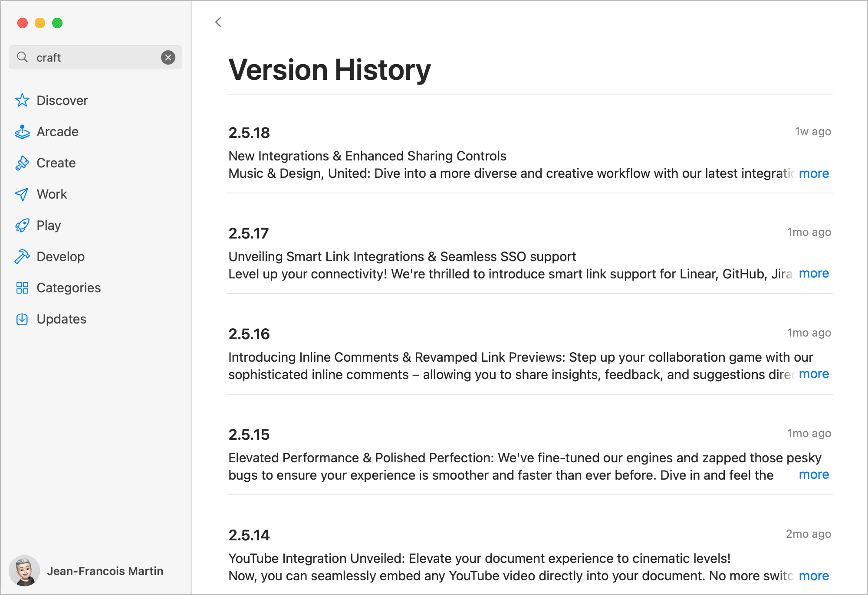Click the Jean-Francois Martin avatar
The height and width of the screenshot is (595, 868).
tap(25, 571)
